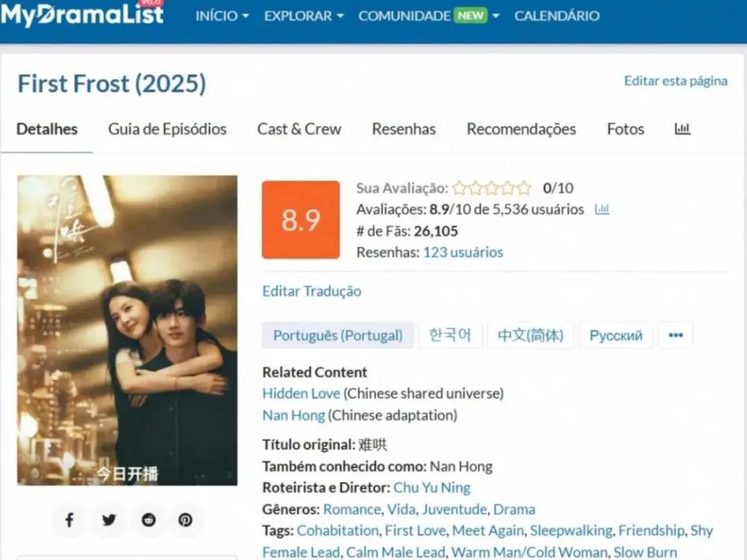
Task: Show more translation languages via ellipsis
Action: tap(676, 335)
